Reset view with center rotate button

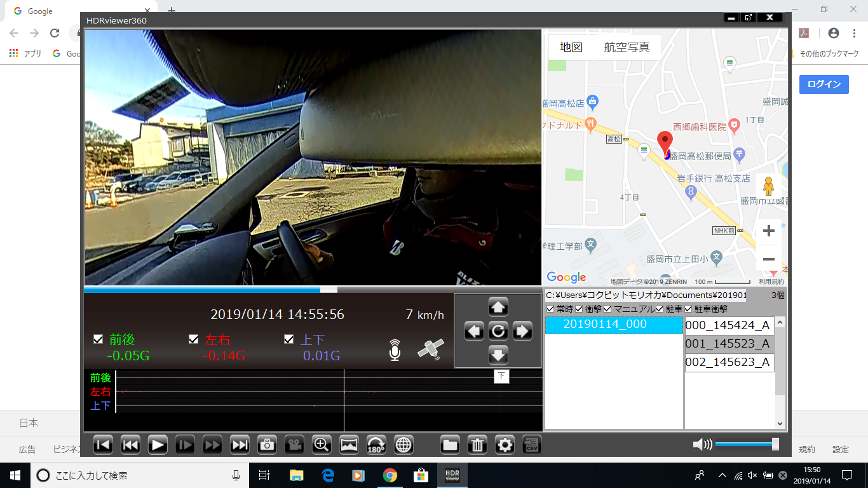[498, 331]
